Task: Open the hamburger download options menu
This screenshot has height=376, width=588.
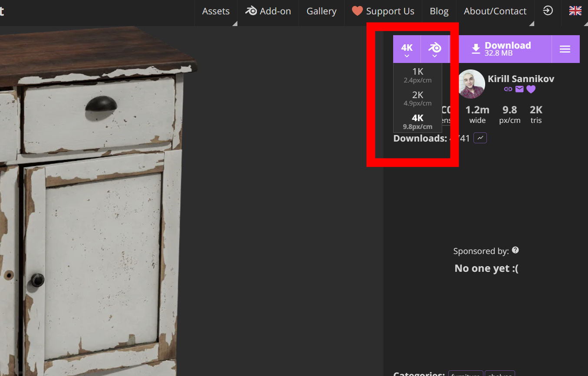Action: click(565, 49)
